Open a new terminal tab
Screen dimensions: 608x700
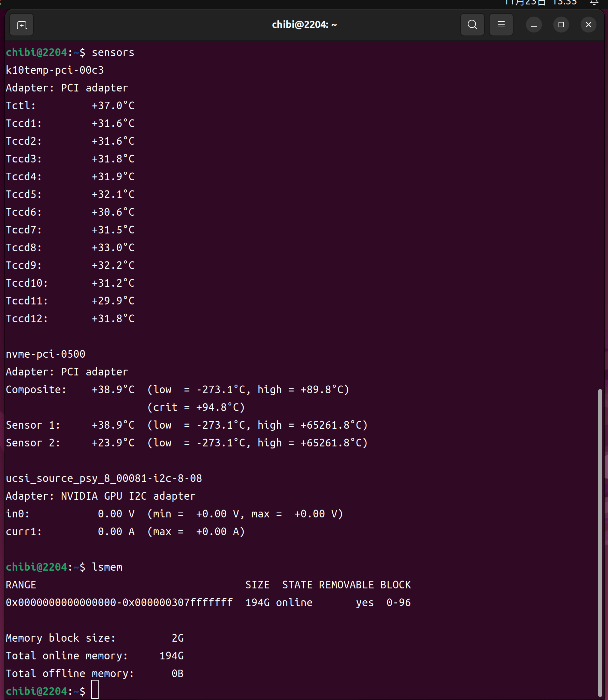21,25
